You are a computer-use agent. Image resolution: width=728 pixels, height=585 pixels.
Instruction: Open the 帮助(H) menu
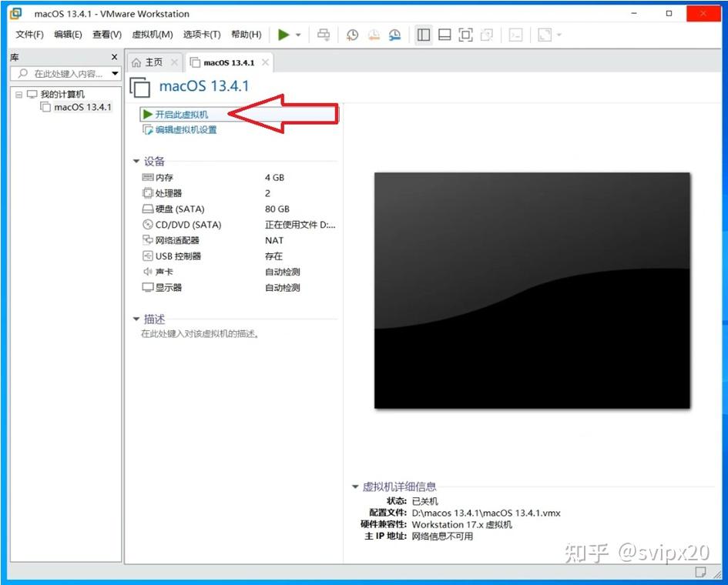pyautogui.click(x=246, y=35)
